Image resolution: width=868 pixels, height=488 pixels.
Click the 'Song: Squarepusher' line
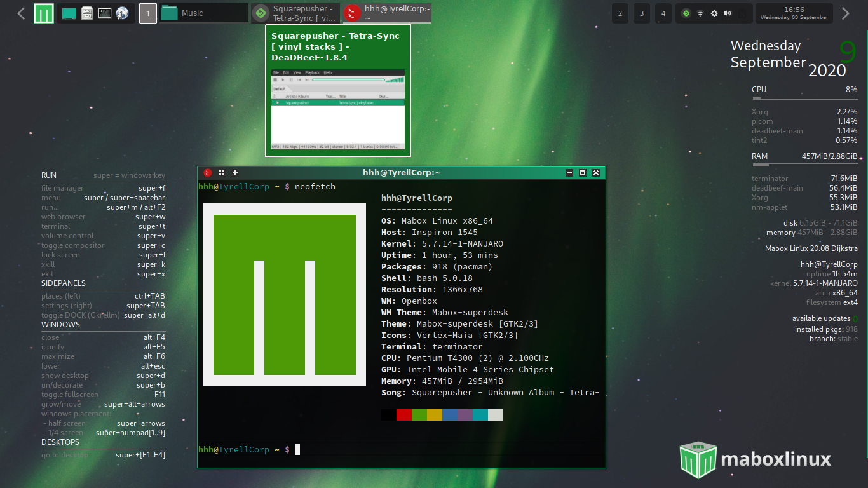[x=491, y=392]
